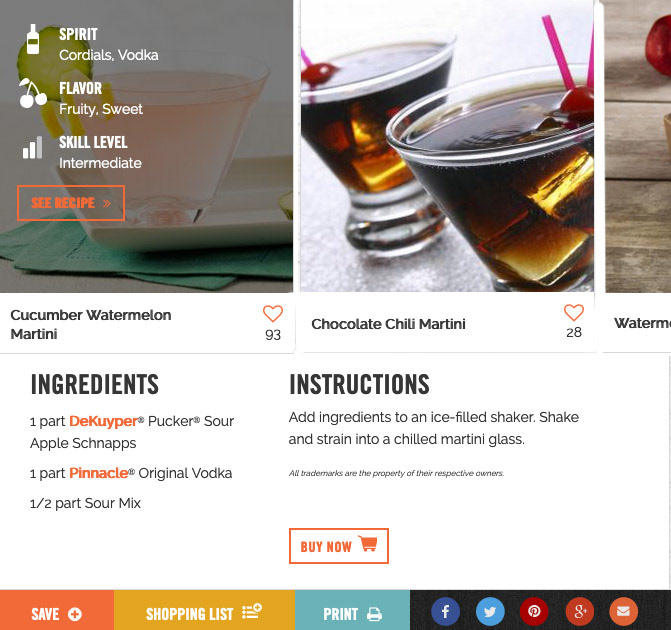Save the recipe with SAVE button
The width and height of the screenshot is (671, 630).
[57, 614]
